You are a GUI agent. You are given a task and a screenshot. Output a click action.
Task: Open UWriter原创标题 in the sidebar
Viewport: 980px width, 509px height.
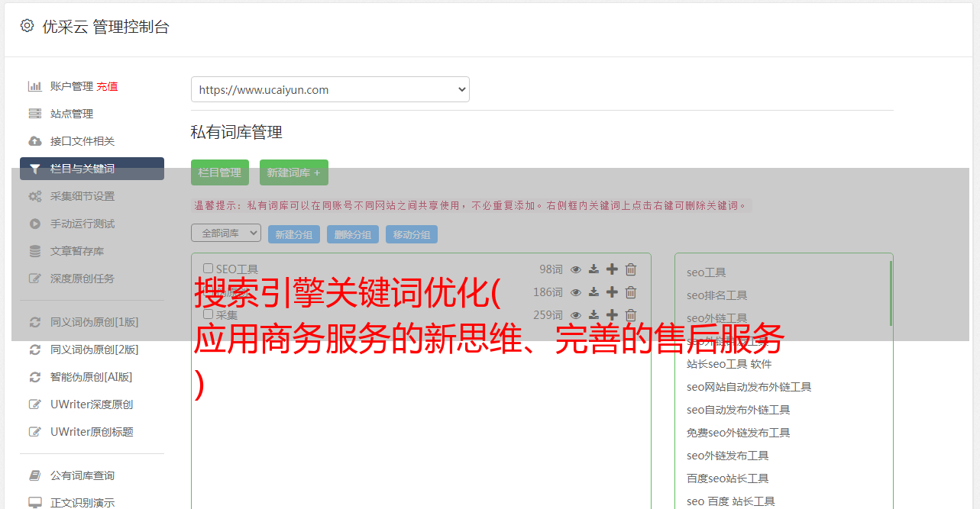pyautogui.click(x=92, y=432)
